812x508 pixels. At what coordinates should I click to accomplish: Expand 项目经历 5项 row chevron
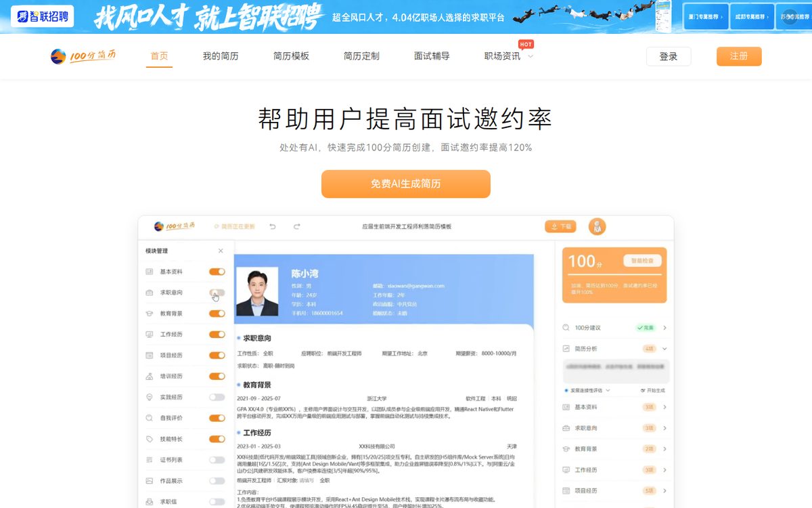point(665,490)
